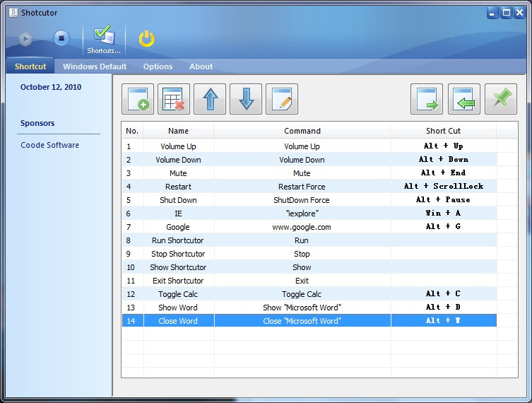Viewport: 532px width, 403px height.
Task: Sort by the Name column header
Action: point(179,131)
